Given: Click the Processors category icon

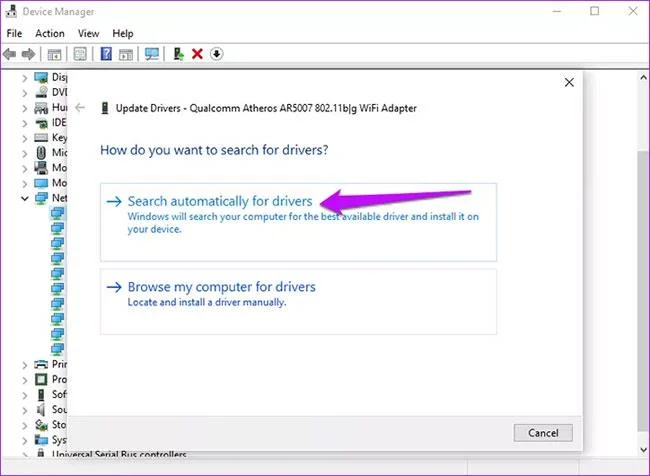Looking at the screenshot, I should (41, 379).
